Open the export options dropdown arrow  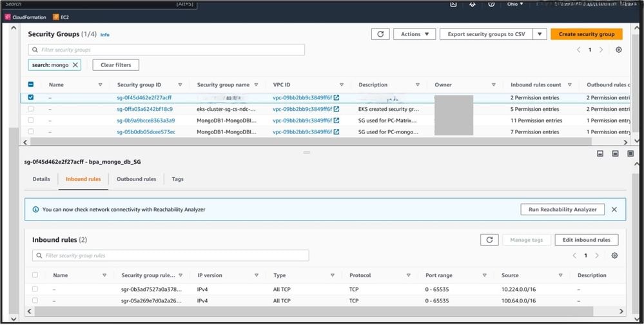pos(540,34)
